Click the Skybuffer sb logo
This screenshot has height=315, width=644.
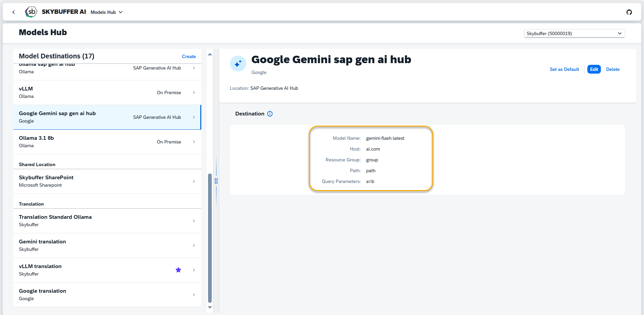click(31, 12)
